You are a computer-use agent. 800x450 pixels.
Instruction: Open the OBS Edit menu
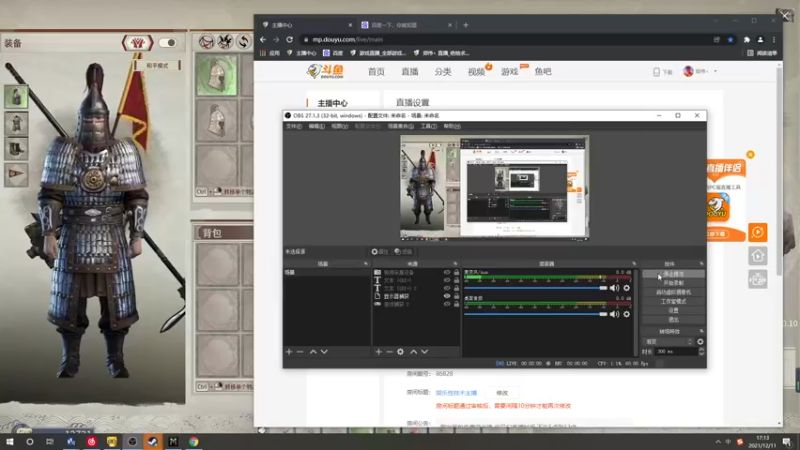(x=316, y=126)
